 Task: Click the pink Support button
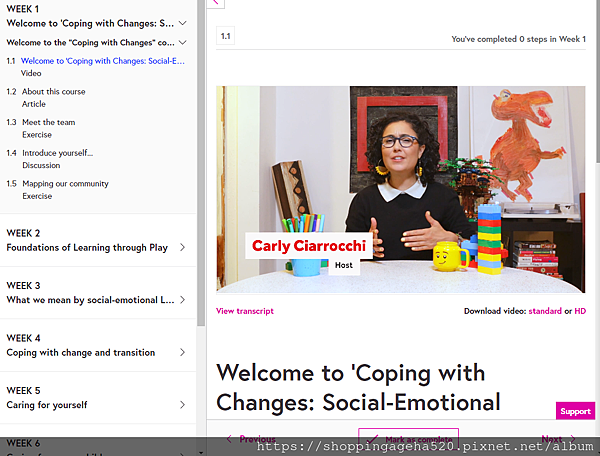[575, 411]
